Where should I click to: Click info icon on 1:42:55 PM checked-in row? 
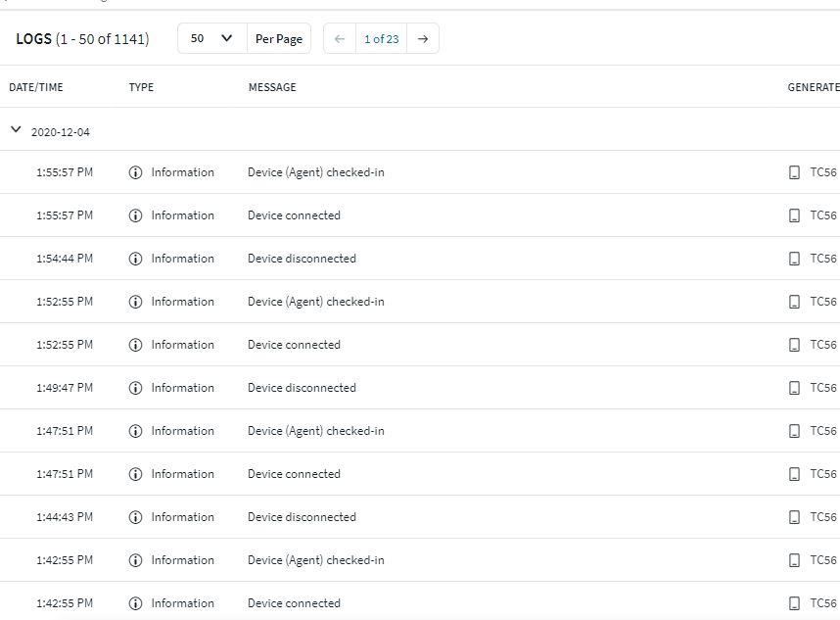click(135, 560)
